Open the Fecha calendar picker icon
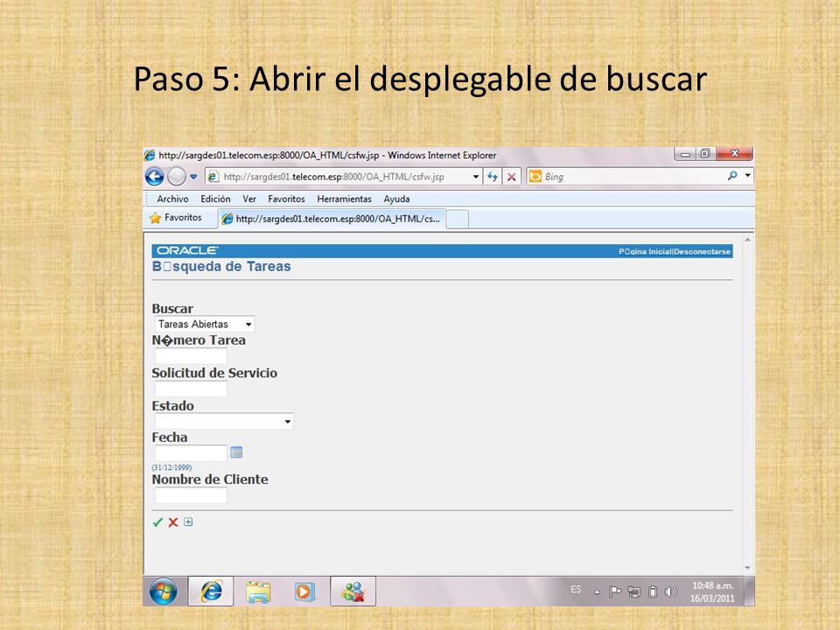The width and height of the screenshot is (840, 630). 236,452
